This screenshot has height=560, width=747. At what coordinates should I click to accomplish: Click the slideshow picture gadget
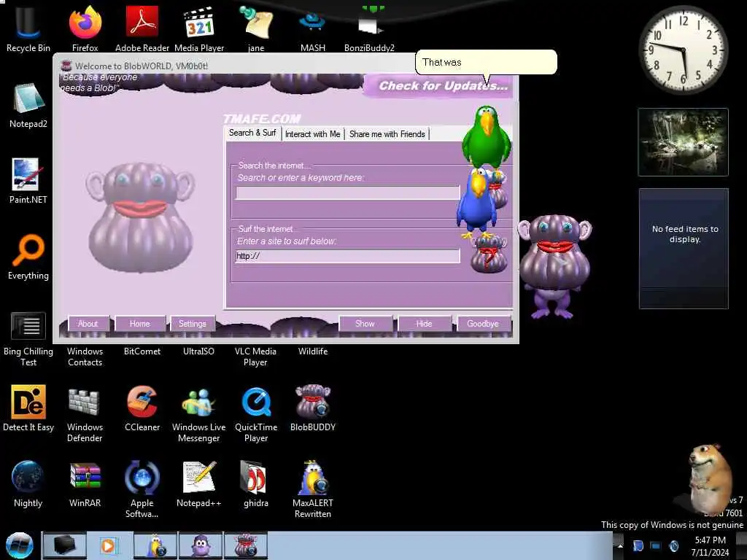click(683, 142)
